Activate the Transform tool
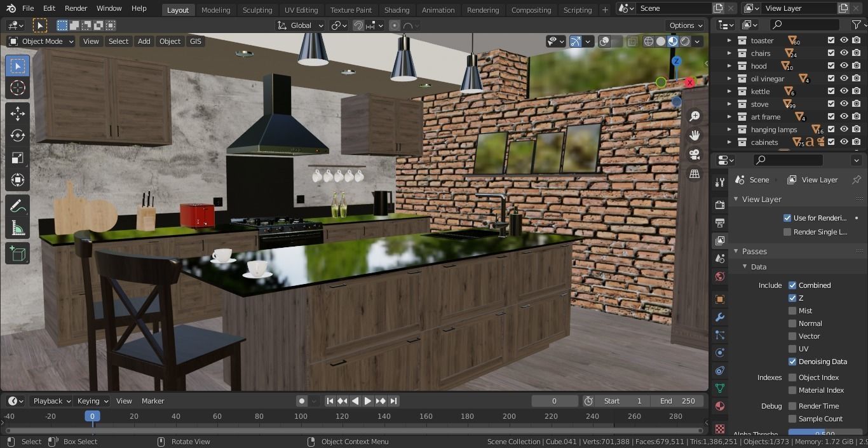Screen dimensions: 868x448 point(18,180)
